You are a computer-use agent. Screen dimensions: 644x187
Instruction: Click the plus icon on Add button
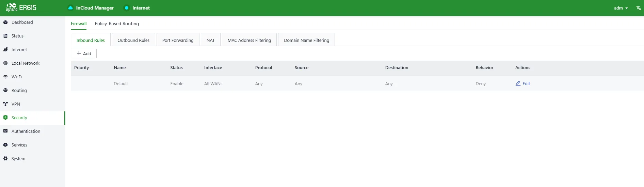tap(79, 53)
